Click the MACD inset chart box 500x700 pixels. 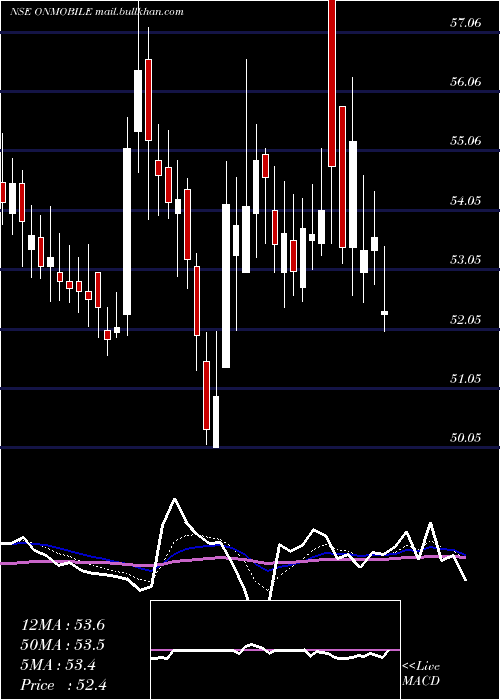pos(275,650)
